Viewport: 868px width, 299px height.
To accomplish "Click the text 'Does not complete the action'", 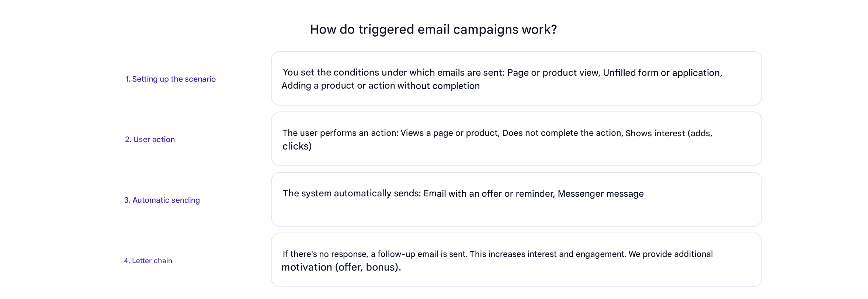I will pyautogui.click(x=561, y=133).
